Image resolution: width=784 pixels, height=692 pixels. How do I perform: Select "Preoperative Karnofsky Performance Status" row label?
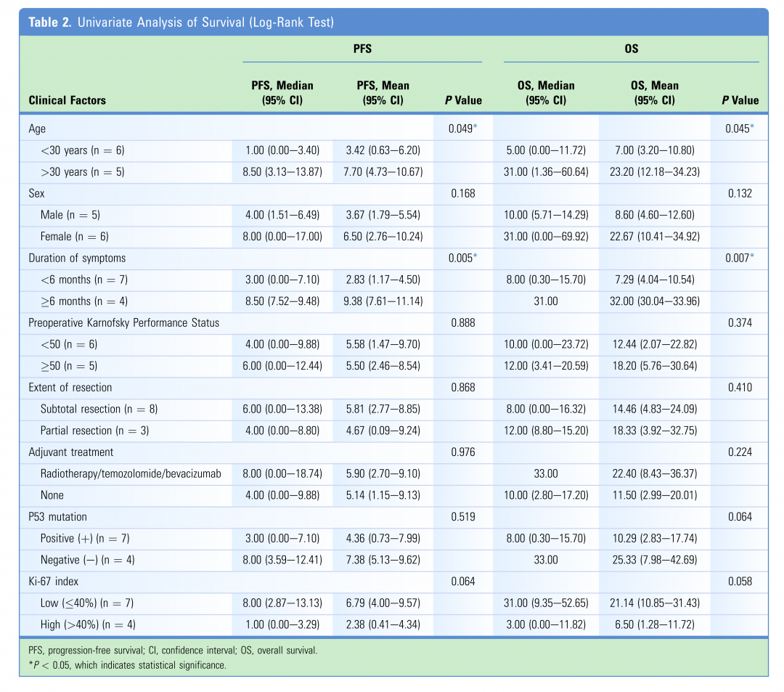[123, 322]
